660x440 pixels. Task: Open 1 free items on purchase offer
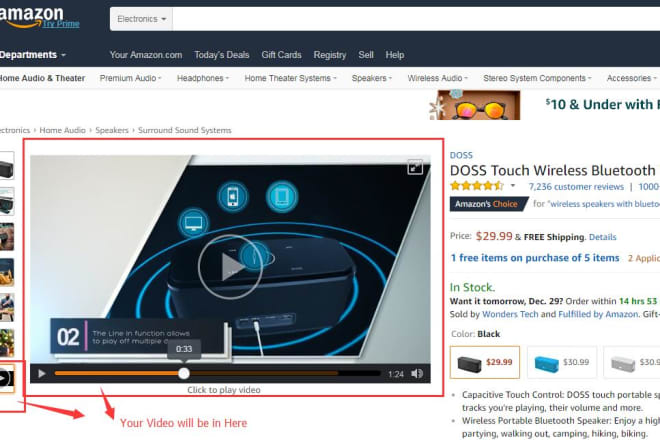(535, 258)
